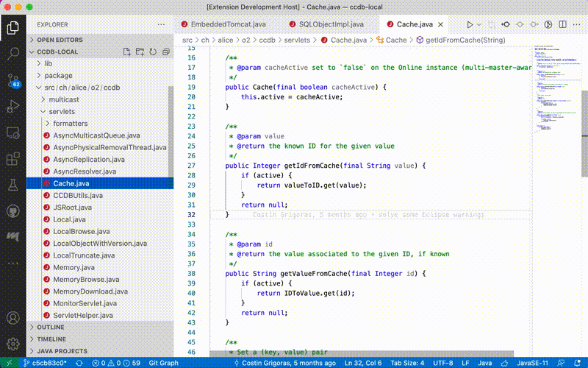Click the ccdb breadcrumb segment
Viewport: 588px width, 368px height.
267,40
